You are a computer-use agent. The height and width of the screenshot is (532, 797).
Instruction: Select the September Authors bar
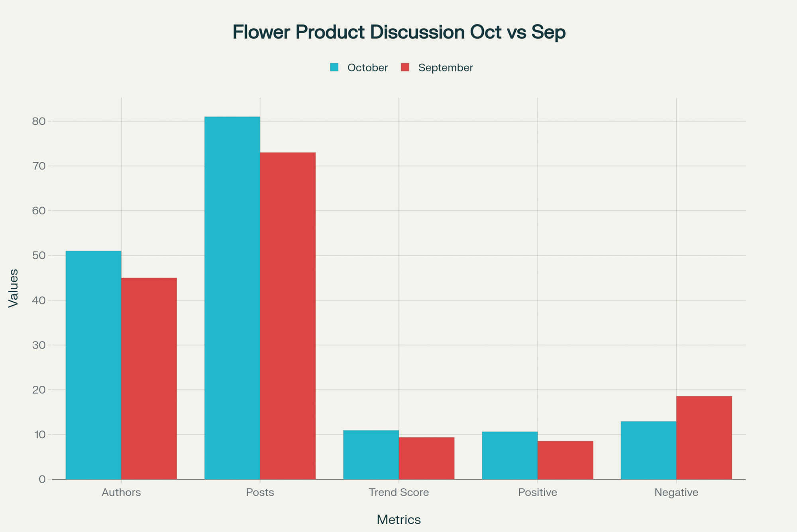coord(149,379)
